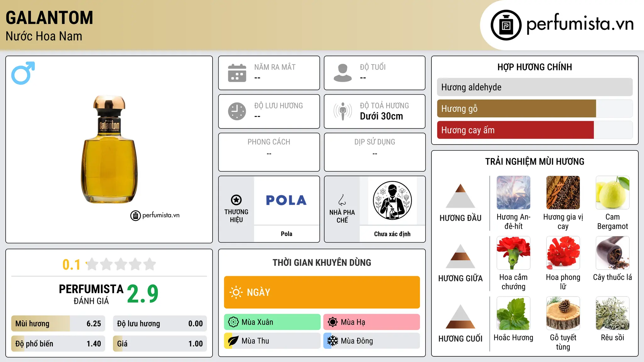644x362 pixels.
Task: Click the clock icon for Độ Lưu Hương
Action: [x=237, y=111]
